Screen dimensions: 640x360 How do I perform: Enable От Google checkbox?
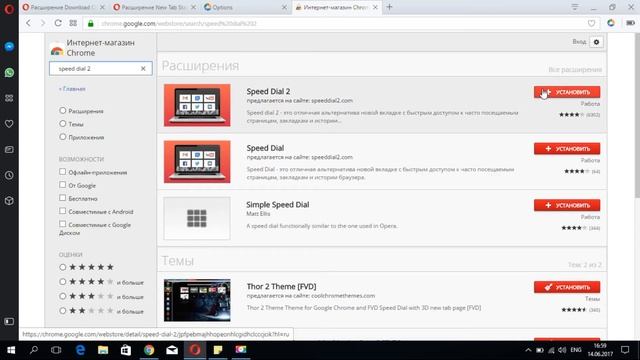tap(62, 185)
